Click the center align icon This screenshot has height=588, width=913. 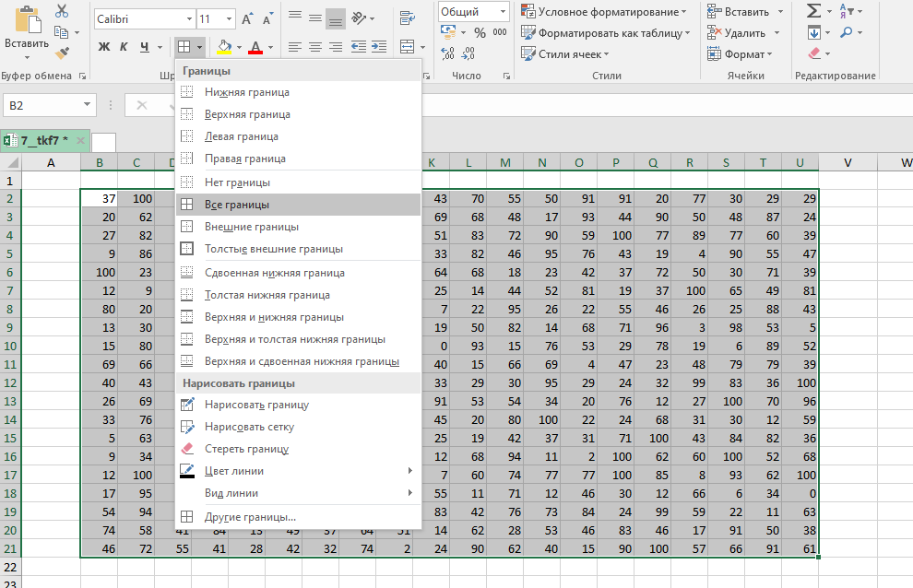pyautogui.click(x=315, y=47)
